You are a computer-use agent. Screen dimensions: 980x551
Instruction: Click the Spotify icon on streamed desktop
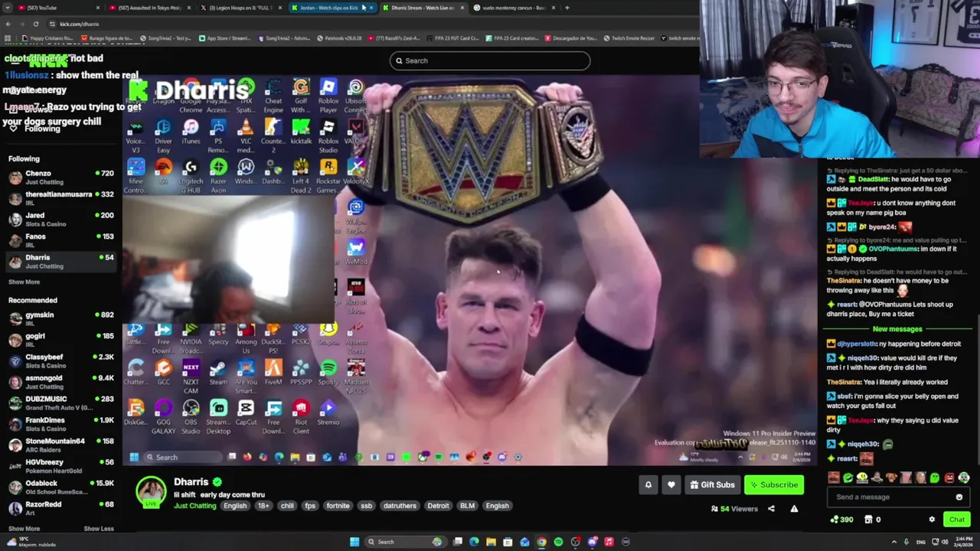(328, 373)
